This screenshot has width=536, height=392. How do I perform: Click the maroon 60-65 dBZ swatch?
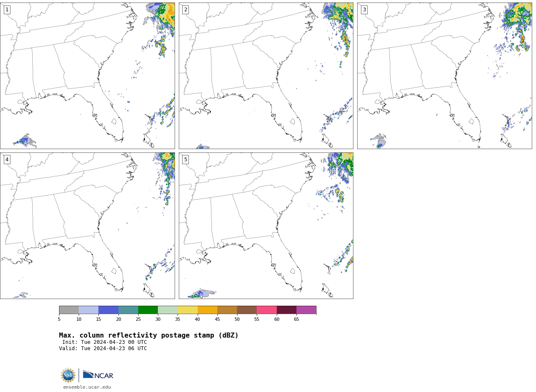click(x=286, y=310)
